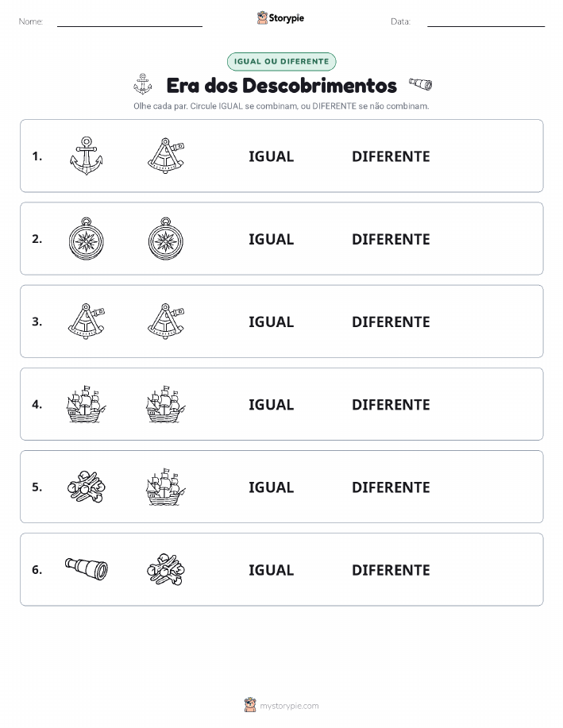This screenshot has width=563, height=728.
Task: Click the Data input line
Action: (486, 22)
